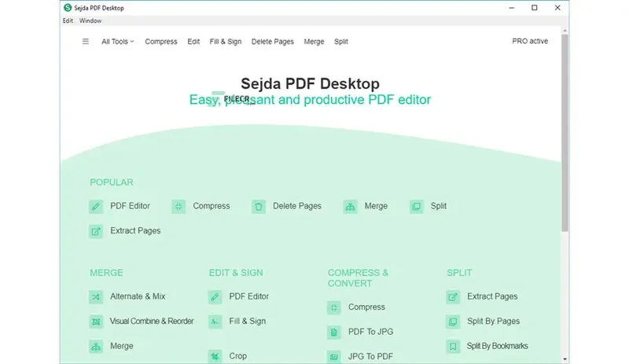Click the Compress icon under Compress & Convert

click(x=333, y=307)
